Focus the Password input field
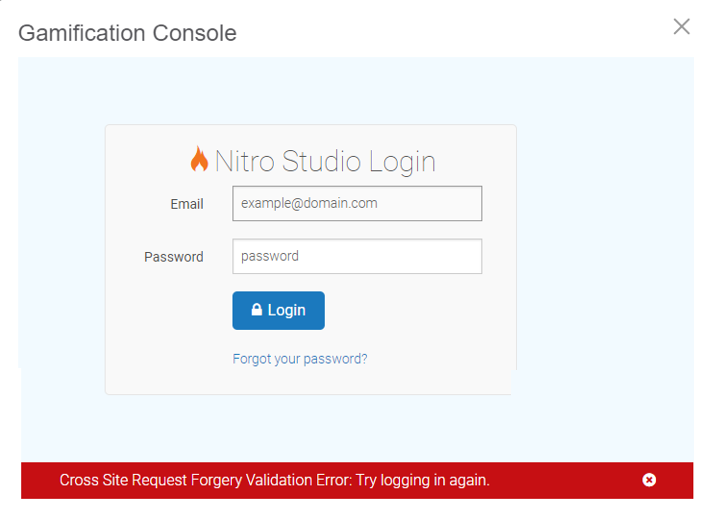This screenshot has width=702, height=511. 357,256
